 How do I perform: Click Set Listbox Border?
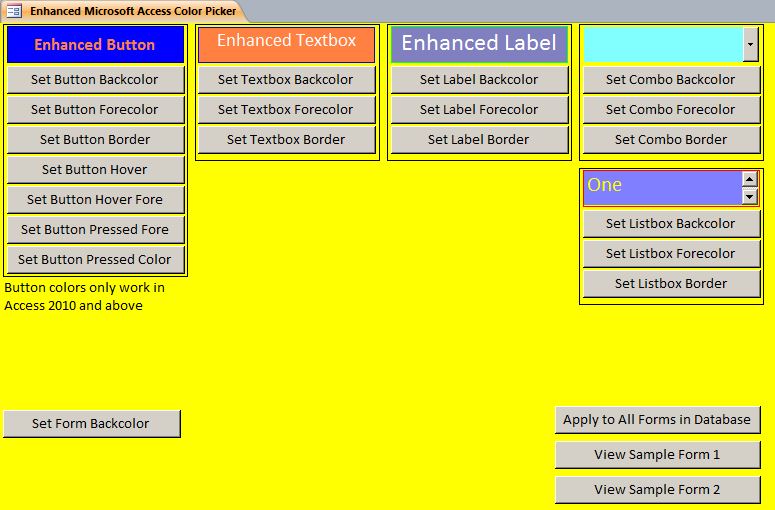tap(671, 284)
